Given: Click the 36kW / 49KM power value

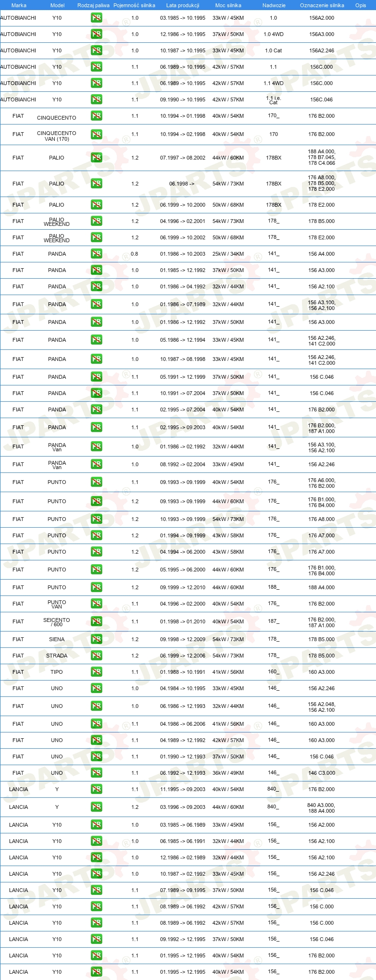Looking at the screenshot, I should pyautogui.click(x=228, y=773).
